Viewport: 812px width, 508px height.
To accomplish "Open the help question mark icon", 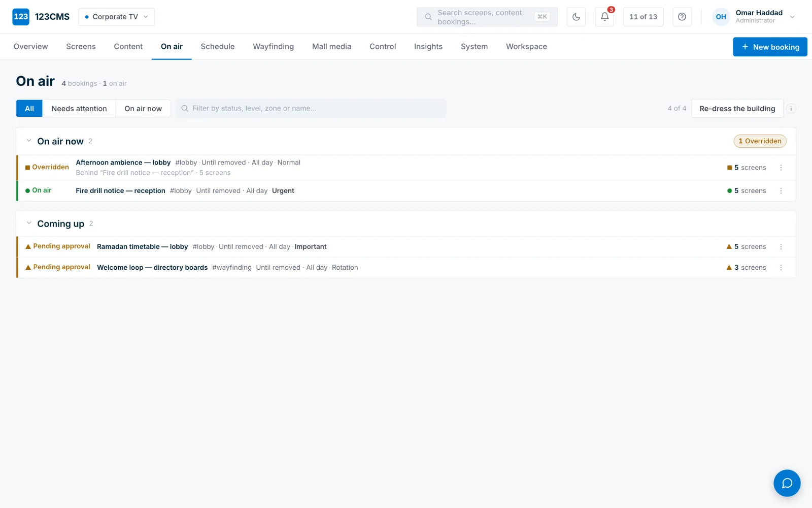I will tap(682, 17).
